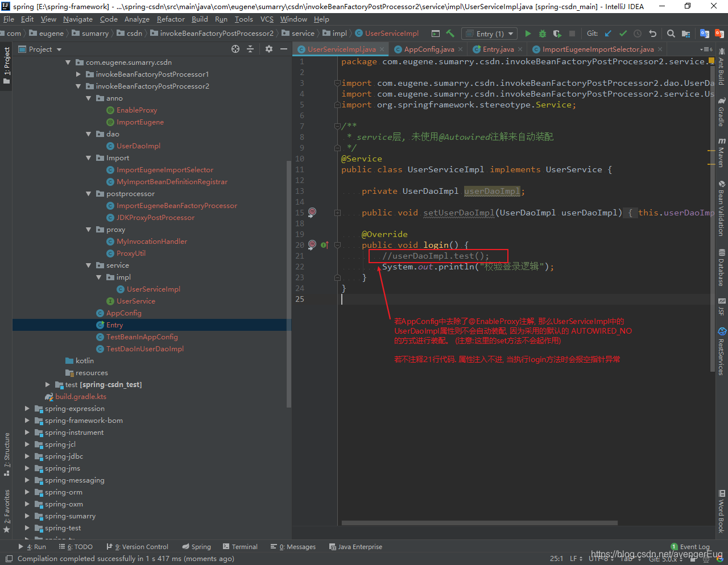Open Maven tool window on right
Image resolution: width=728 pixels, height=565 pixels.
(722, 152)
